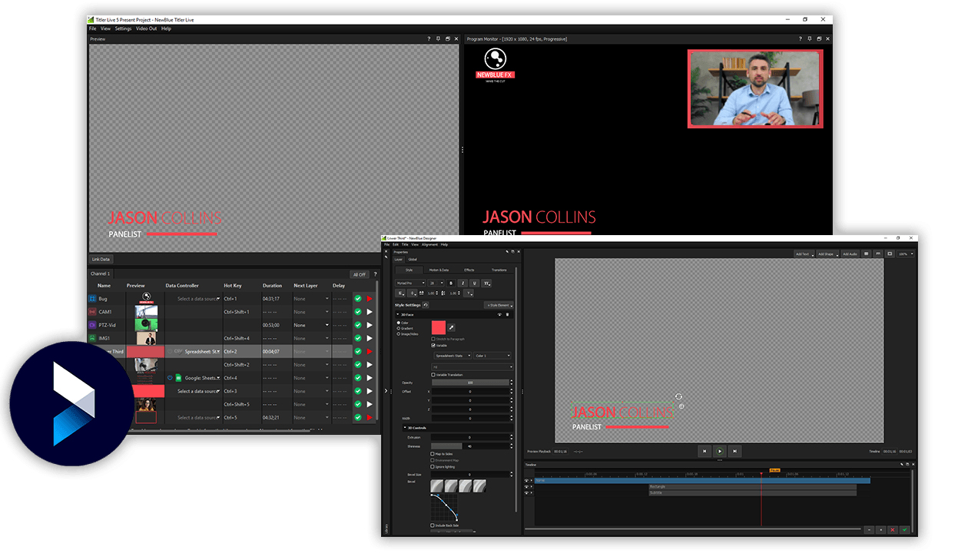This screenshot has width=968, height=560.
Task: Click the eyedropper next to the color swatch
Action: click(452, 327)
